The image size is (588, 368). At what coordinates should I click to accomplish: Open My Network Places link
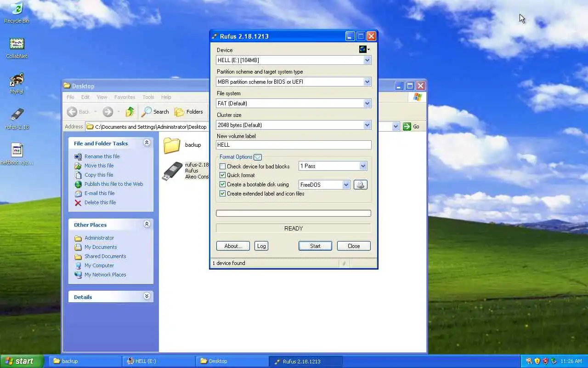[x=105, y=275]
